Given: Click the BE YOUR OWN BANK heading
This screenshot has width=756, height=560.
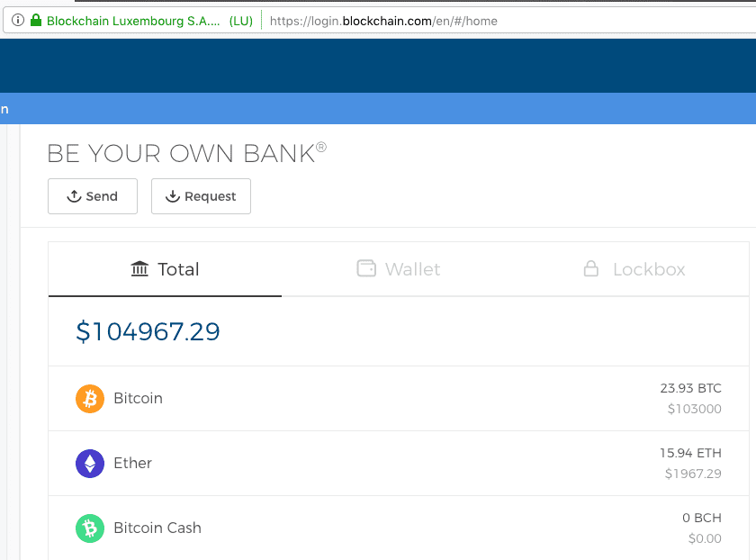Looking at the screenshot, I should 187,153.
